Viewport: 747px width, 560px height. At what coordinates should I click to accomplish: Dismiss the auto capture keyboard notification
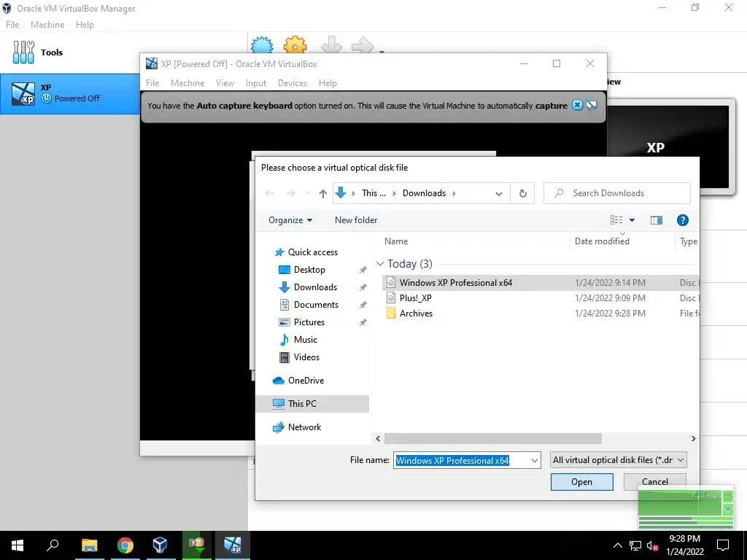[x=577, y=105]
